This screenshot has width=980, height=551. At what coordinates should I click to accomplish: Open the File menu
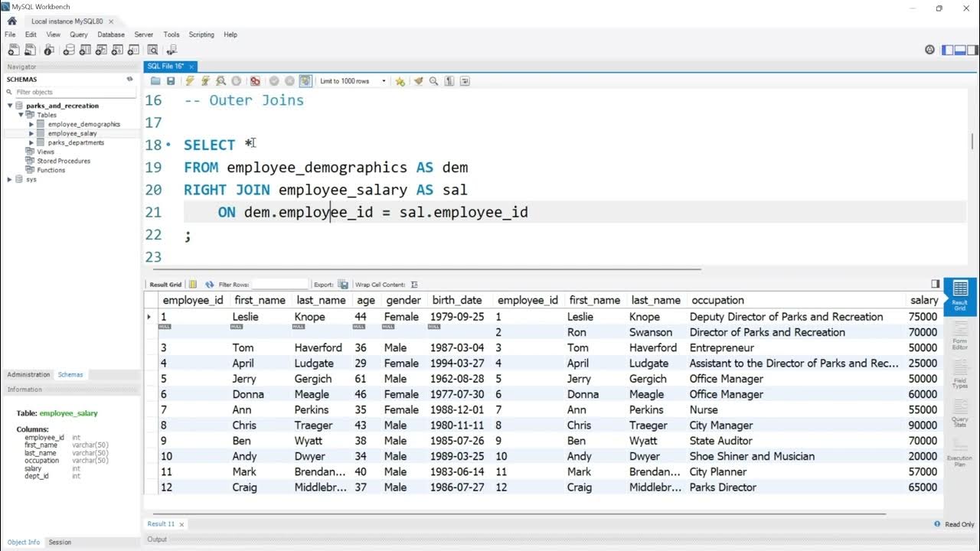pyautogui.click(x=10, y=34)
